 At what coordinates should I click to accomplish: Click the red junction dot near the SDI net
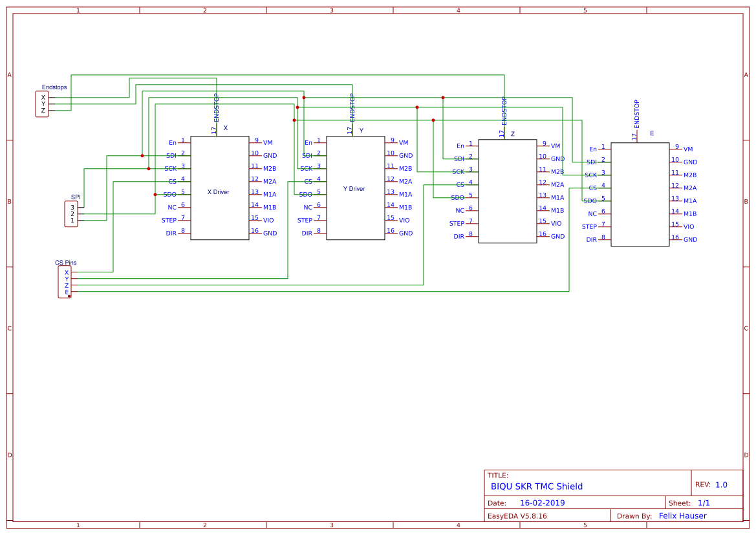point(142,155)
